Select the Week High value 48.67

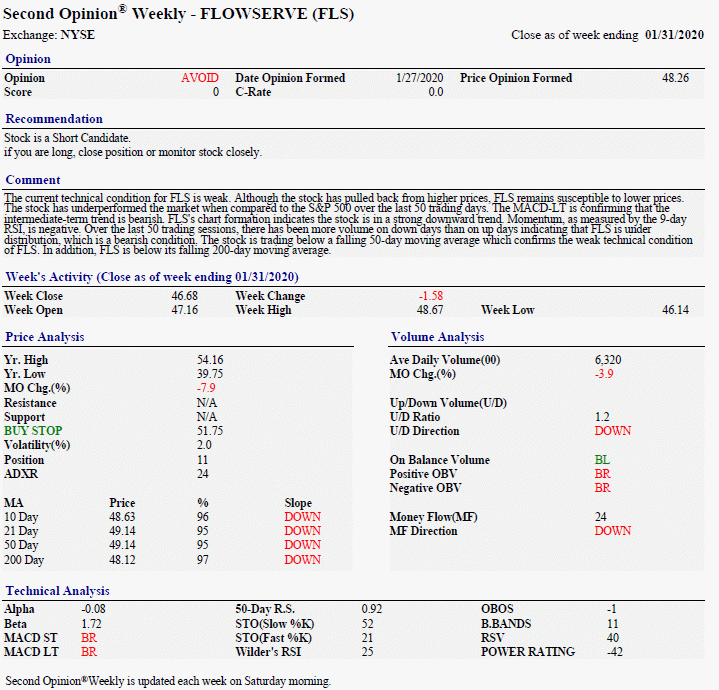click(430, 310)
